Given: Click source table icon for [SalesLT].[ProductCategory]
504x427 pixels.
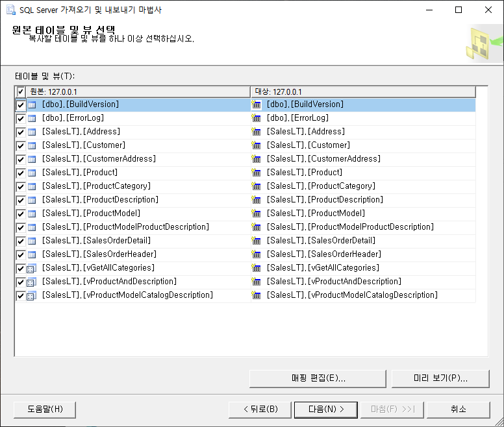Looking at the screenshot, I should tap(32, 186).
